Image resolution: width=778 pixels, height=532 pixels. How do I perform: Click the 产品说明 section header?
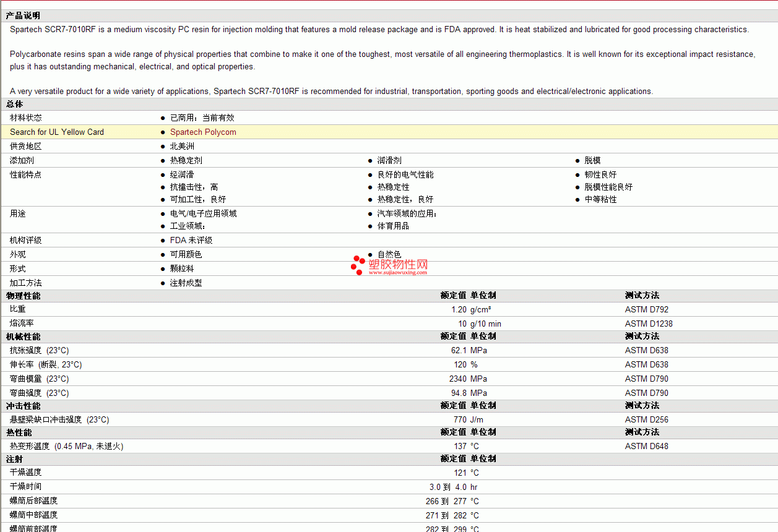(23, 15)
